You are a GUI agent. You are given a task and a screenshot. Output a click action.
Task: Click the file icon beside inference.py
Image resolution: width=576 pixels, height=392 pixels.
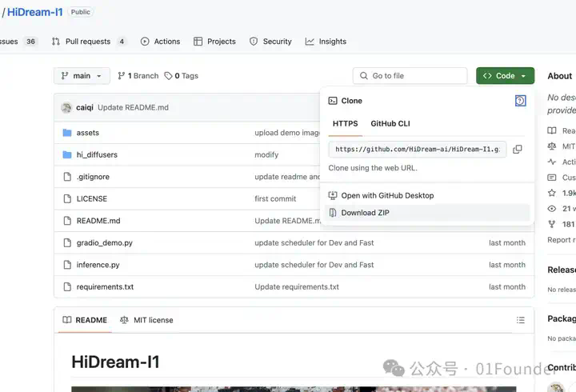pyautogui.click(x=67, y=265)
